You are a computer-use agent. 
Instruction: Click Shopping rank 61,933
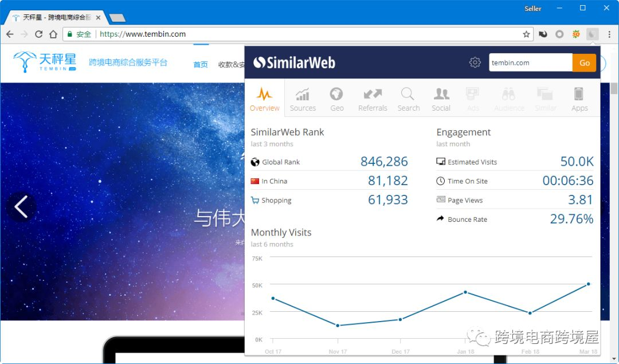tap(387, 199)
